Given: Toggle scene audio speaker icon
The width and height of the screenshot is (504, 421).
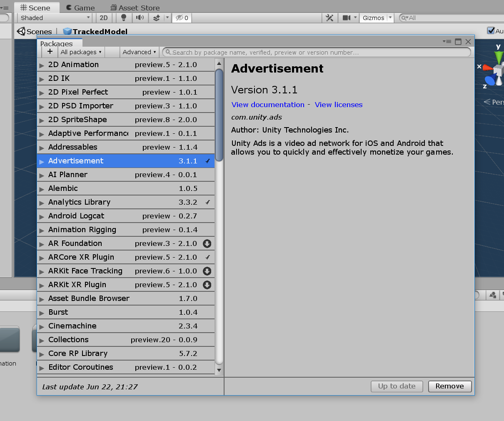Looking at the screenshot, I should (x=140, y=18).
